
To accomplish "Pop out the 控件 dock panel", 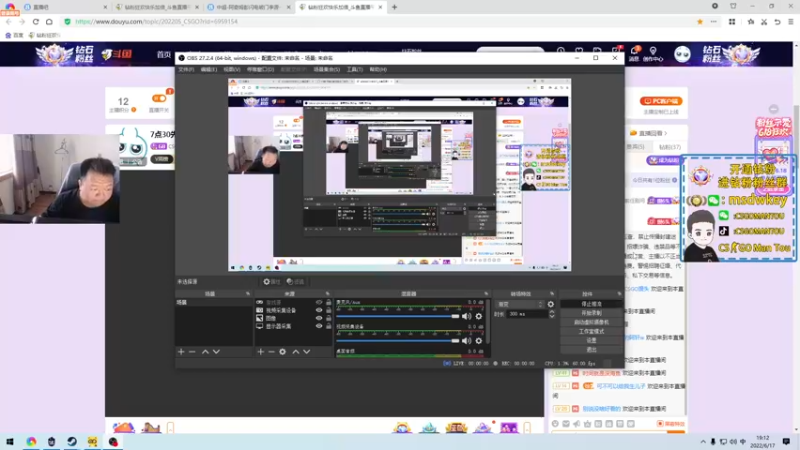I will click(x=619, y=294).
